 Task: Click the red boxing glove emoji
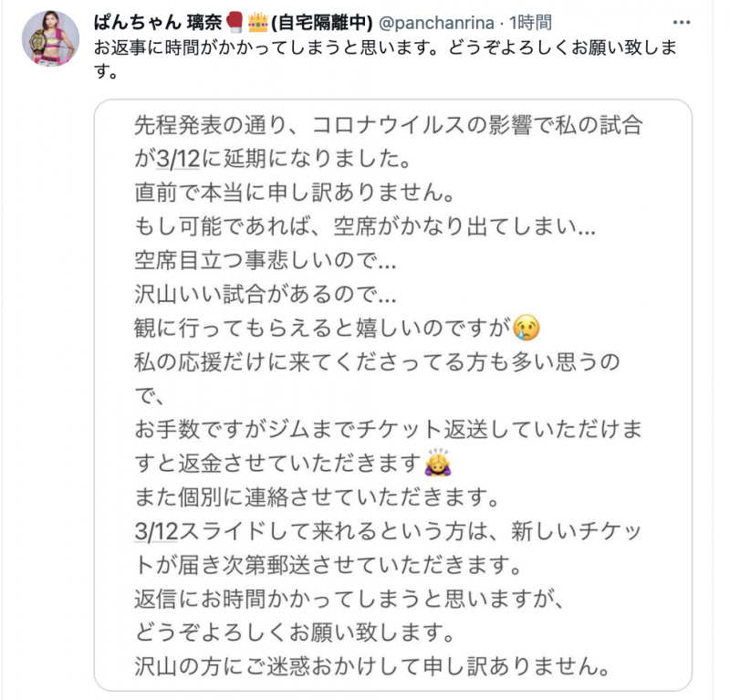coord(232,22)
